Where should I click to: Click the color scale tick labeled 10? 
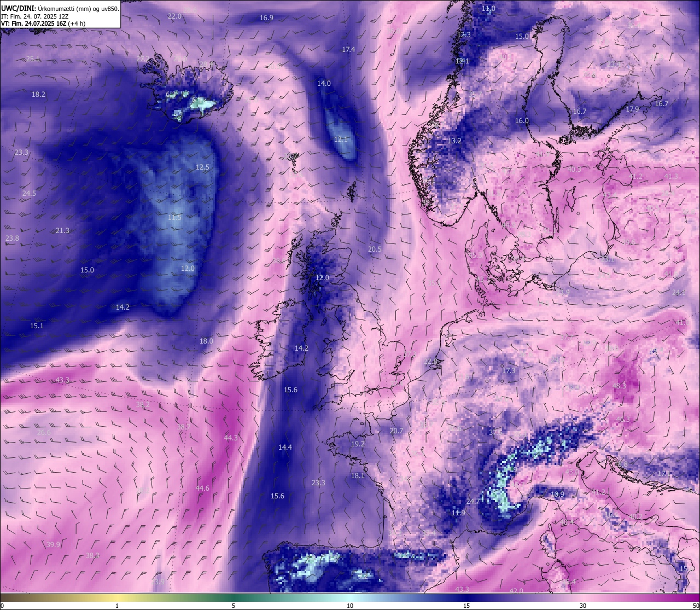tap(350, 606)
